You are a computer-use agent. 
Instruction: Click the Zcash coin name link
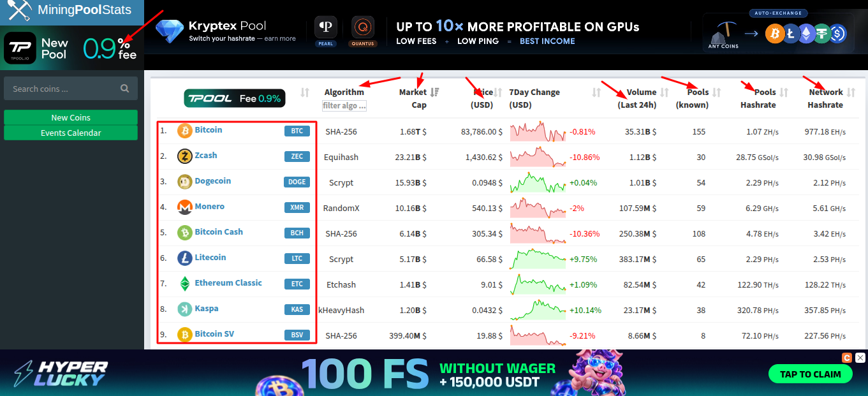click(206, 155)
